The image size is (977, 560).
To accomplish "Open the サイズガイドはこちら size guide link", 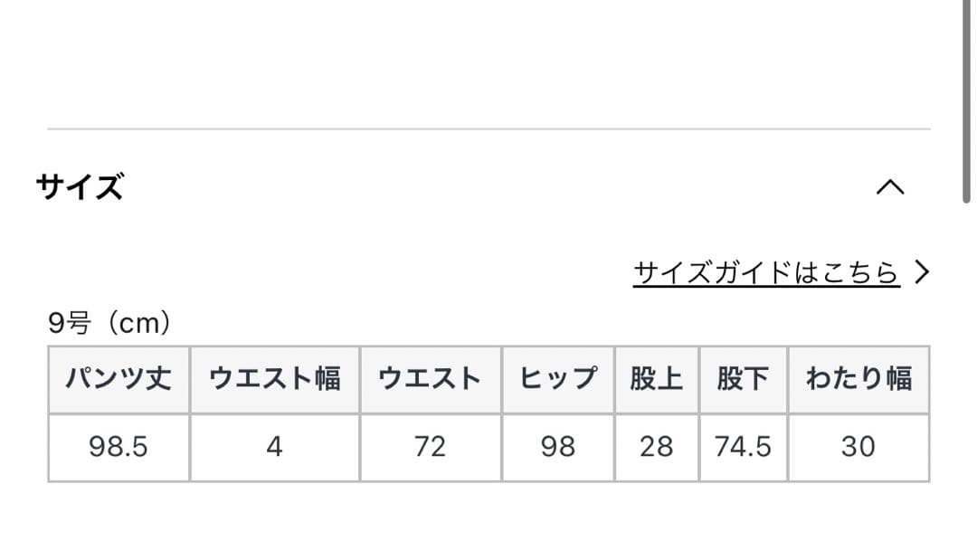I will click(x=764, y=271).
